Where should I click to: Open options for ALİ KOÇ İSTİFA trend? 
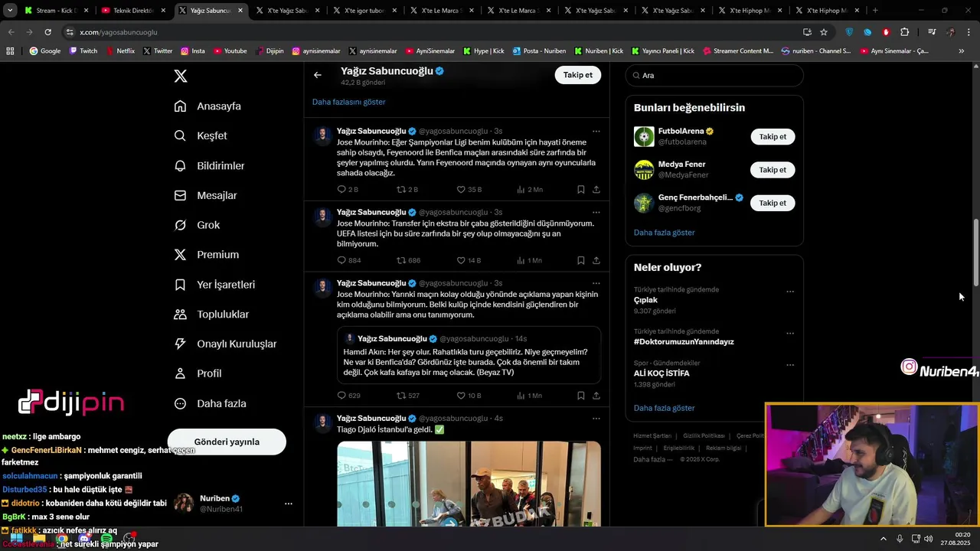[790, 364]
